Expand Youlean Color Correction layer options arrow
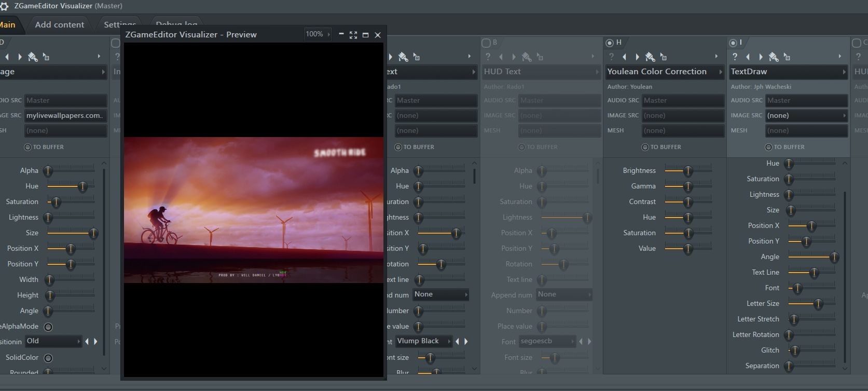Image resolution: width=868 pixels, height=391 pixels. coord(717,56)
